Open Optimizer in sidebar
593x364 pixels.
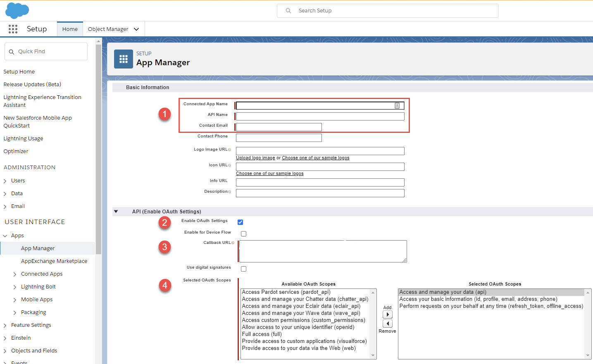point(16,151)
